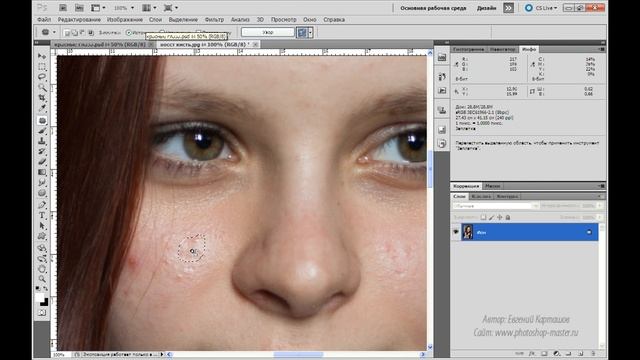Show more workspaces with double-arrow button

tap(509, 8)
